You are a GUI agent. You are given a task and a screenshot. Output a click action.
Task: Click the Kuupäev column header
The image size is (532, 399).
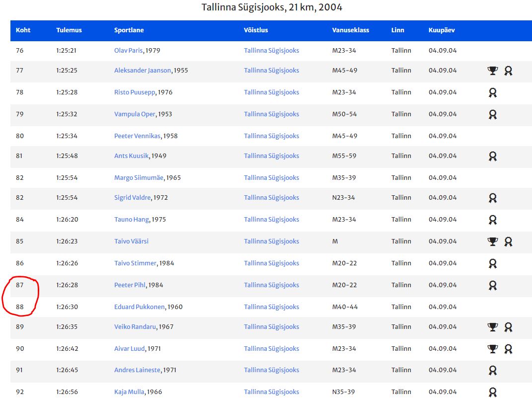(442, 30)
